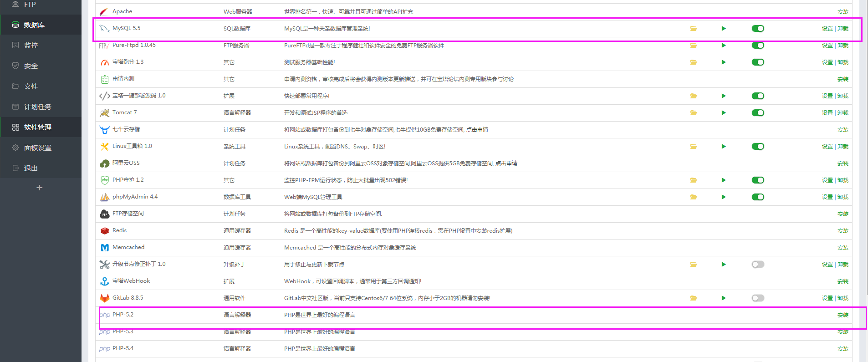Image resolution: width=868 pixels, height=362 pixels.
Task: Click play icon for Tomcat 7
Action: [724, 113]
